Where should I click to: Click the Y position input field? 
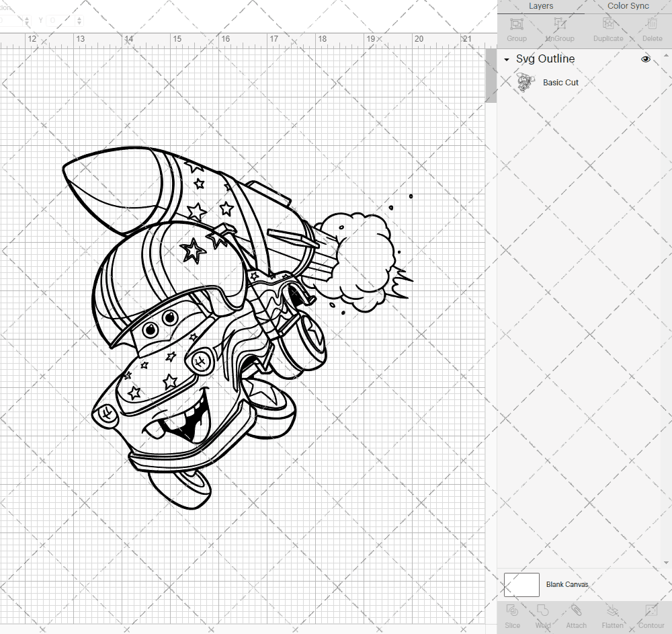[61, 20]
